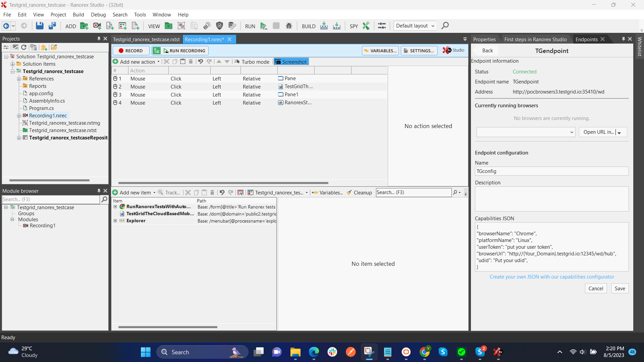Viewport: 644px width, 362px height.
Task: Click the Cancel button
Action: click(596, 289)
